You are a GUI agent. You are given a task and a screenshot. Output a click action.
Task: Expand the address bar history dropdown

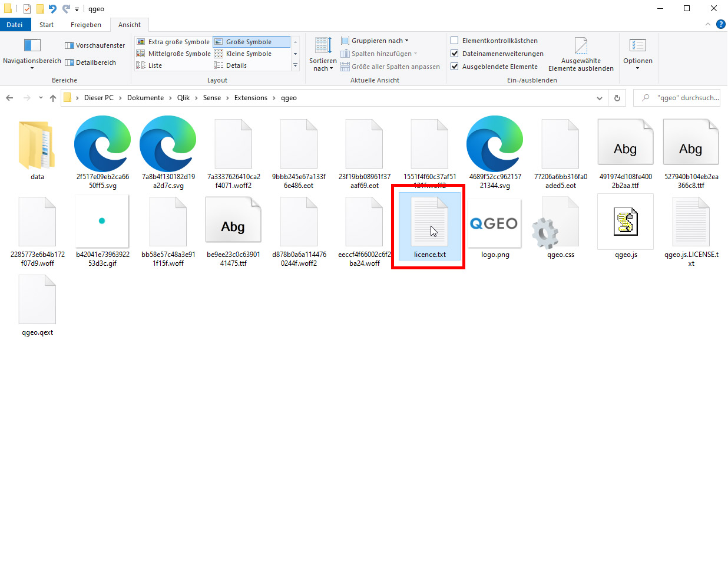(600, 98)
